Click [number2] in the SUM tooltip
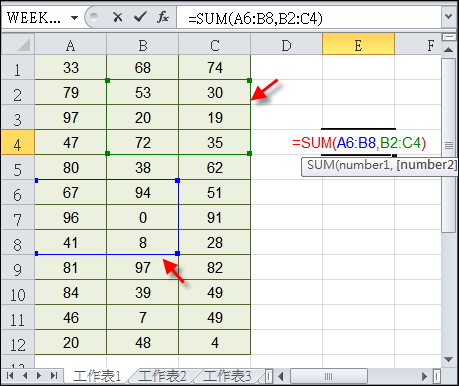 [x=427, y=165]
